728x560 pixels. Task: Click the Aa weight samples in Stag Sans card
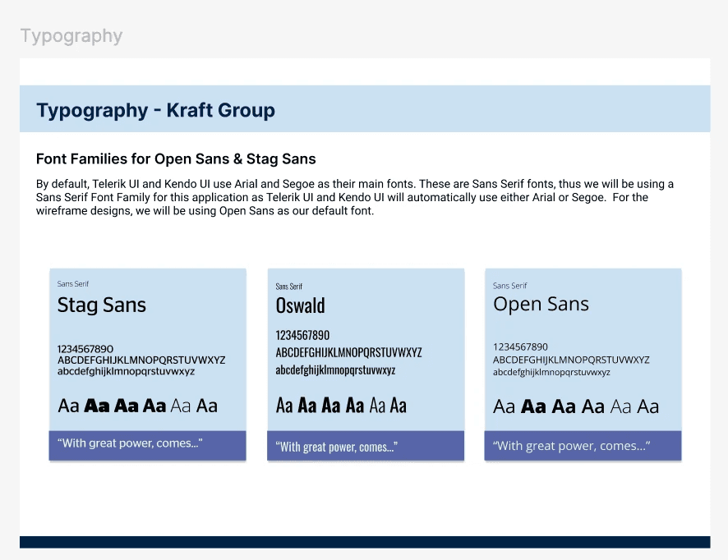[x=137, y=406]
